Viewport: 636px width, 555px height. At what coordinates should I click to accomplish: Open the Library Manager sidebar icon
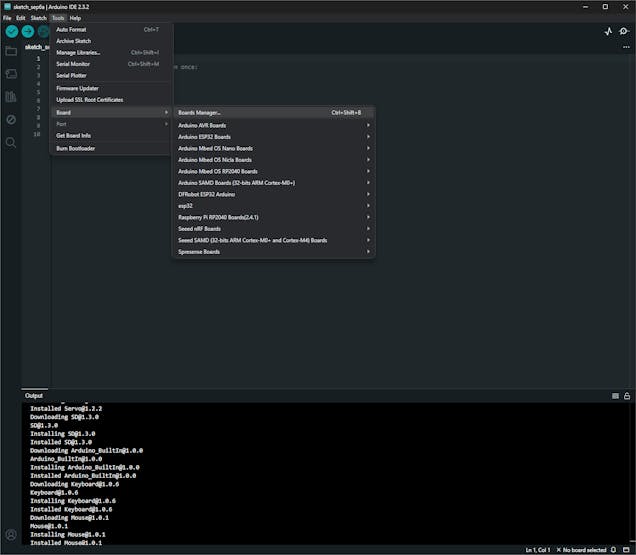pos(11,97)
